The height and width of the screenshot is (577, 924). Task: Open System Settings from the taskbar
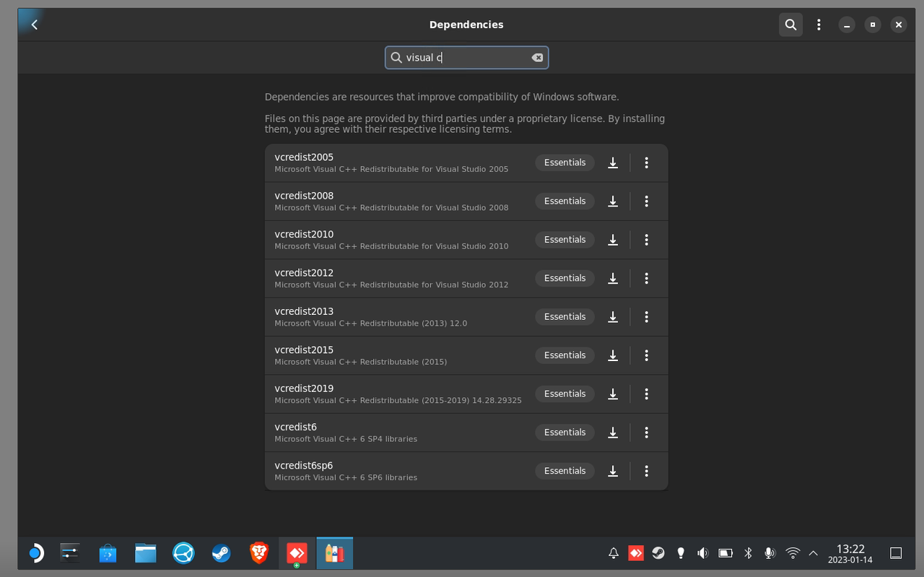pos(70,553)
